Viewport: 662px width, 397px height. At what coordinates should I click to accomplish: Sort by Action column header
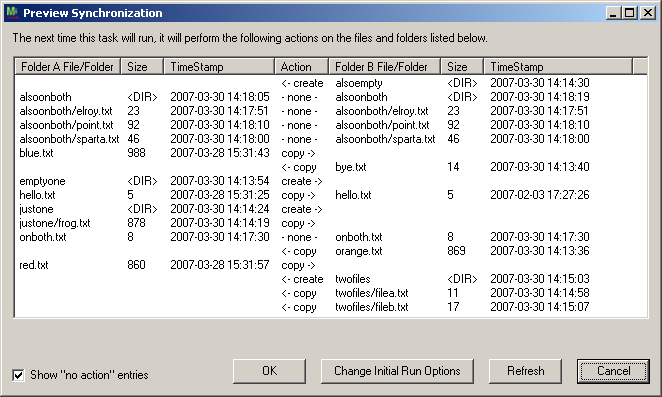pyautogui.click(x=301, y=67)
